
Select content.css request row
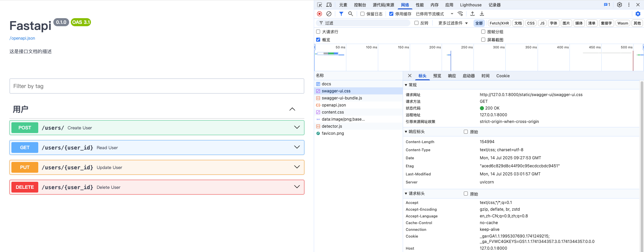358,112
